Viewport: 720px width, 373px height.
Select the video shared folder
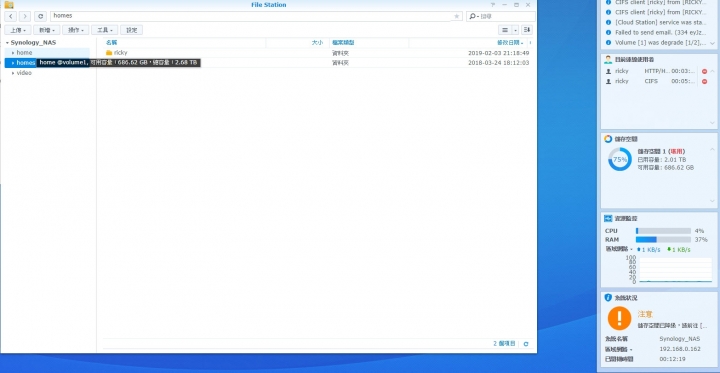24,73
